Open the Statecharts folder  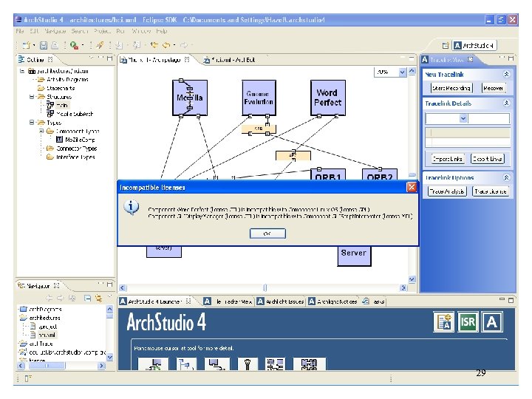click(x=61, y=88)
